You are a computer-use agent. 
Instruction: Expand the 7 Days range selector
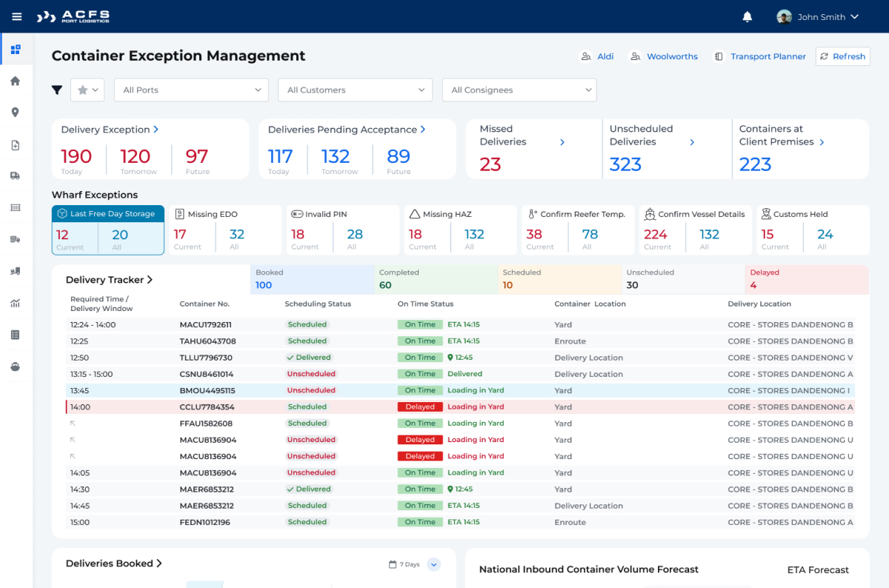[434, 564]
